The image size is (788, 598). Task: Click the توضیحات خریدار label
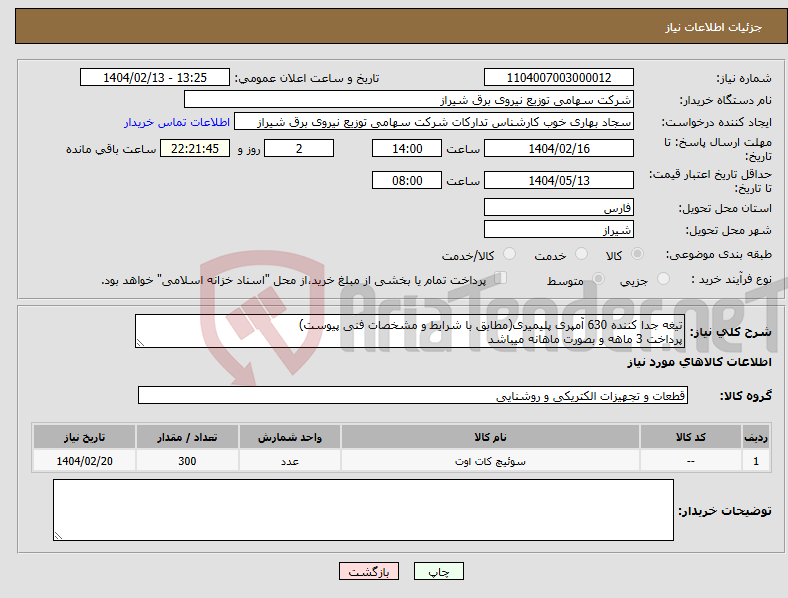(725, 511)
